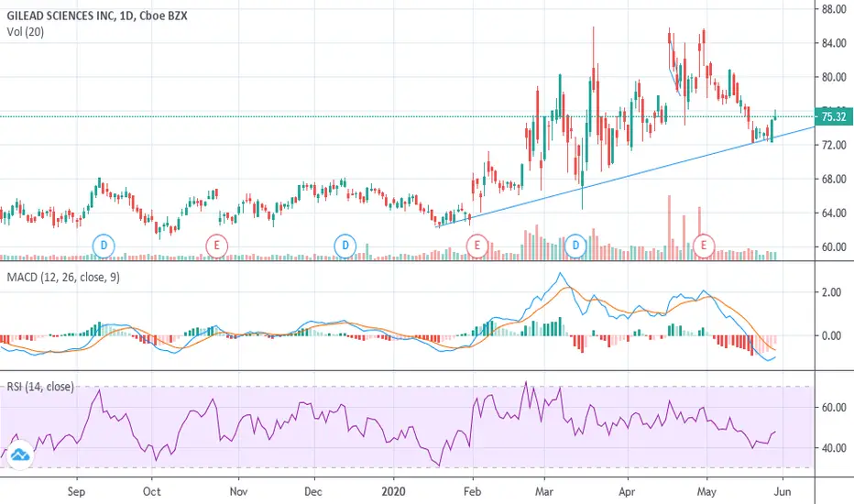Select the RSI (14, close) indicator label
This screenshot has width=854, height=504.
point(40,387)
